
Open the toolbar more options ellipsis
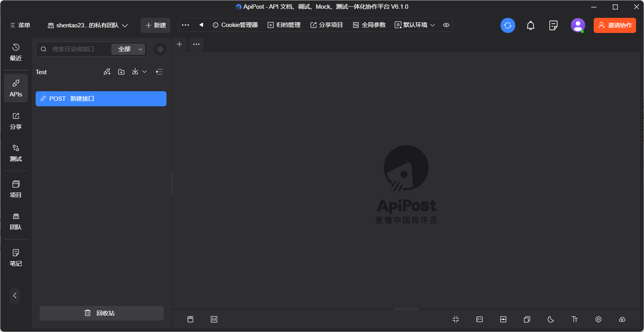pos(185,25)
